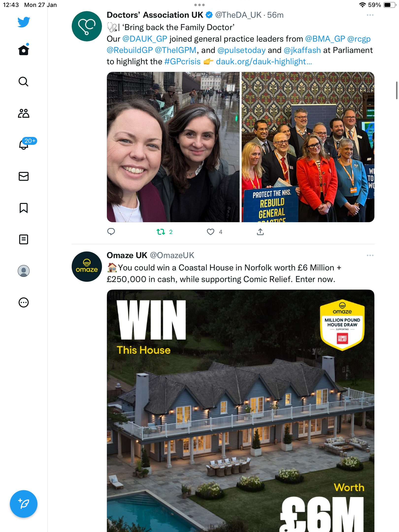Open options menu for Omaze UK tweet
This screenshot has height=532, width=399.
tap(370, 256)
